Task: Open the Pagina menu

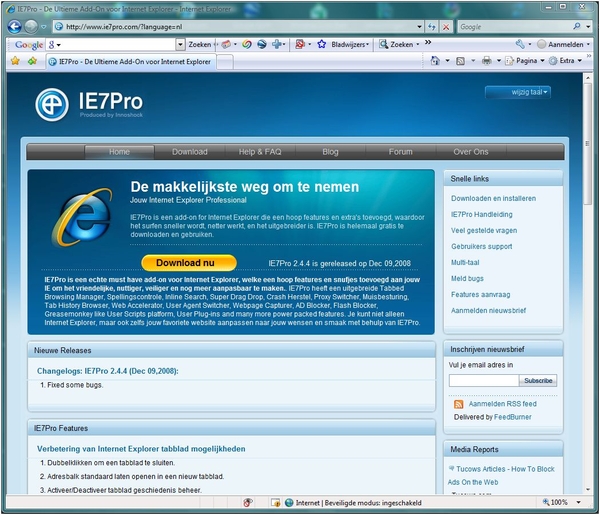Action: coord(525,61)
